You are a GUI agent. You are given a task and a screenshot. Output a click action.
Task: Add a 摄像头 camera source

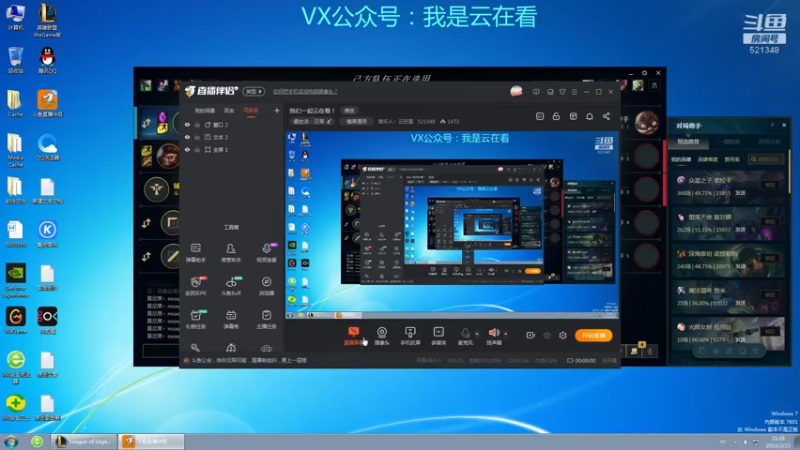point(382,336)
